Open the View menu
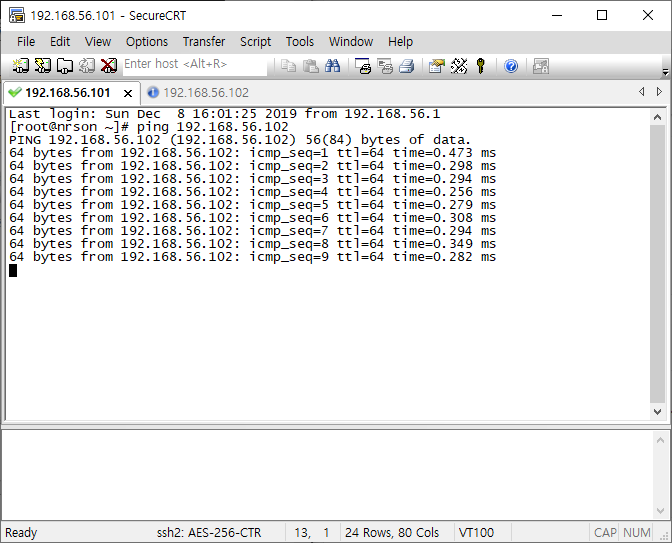672x543 pixels. click(x=98, y=42)
